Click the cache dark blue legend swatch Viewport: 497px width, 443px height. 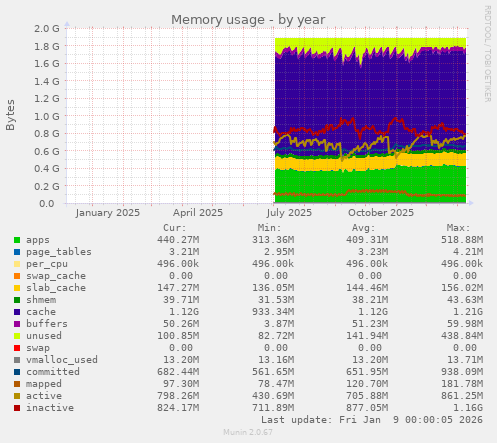(x=17, y=312)
